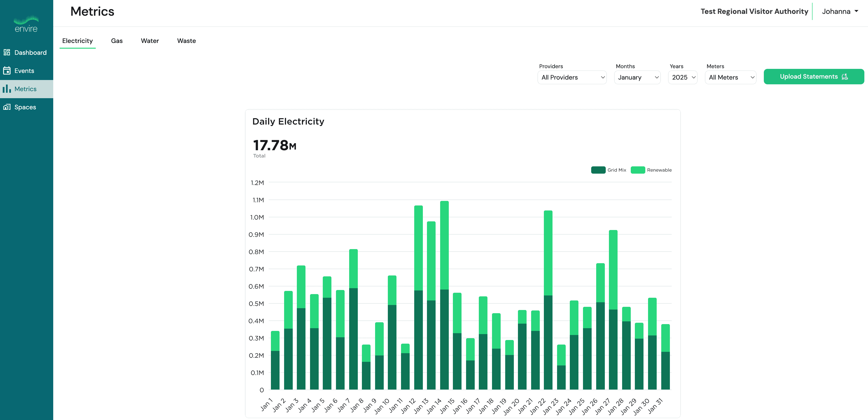This screenshot has width=868, height=420.
Task: Click the envire logo
Action: tap(26, 24)
